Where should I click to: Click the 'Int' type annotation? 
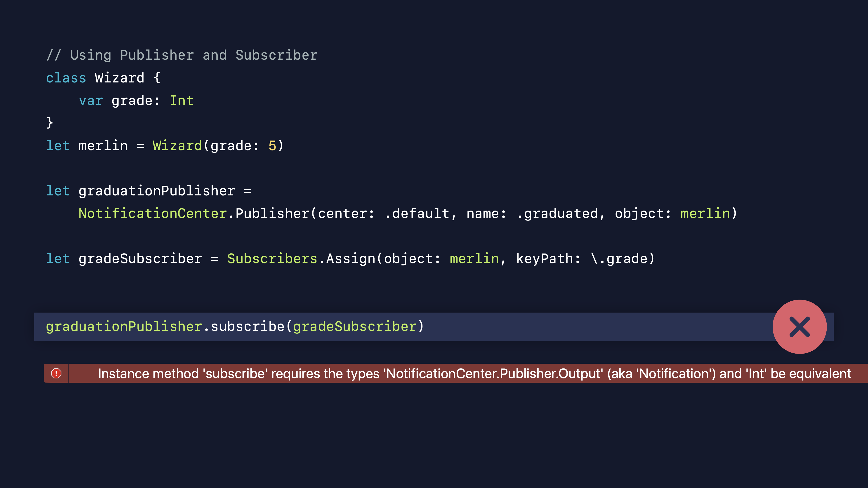pyautogui.click(x=182, y=100)
